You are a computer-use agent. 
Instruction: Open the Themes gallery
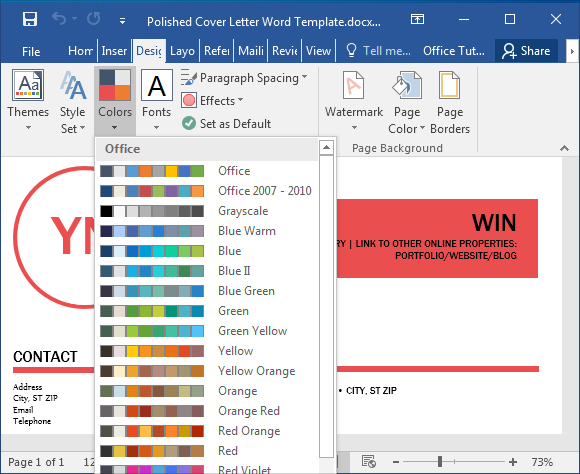click(28, 100)
